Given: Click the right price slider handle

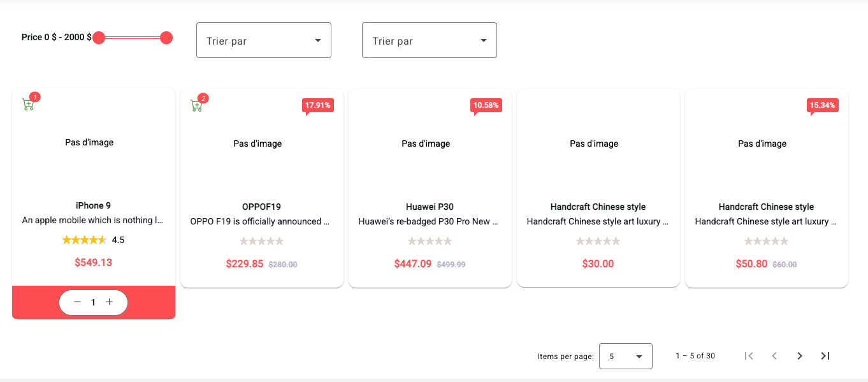Looking at the screenshot, I should 166,38.
